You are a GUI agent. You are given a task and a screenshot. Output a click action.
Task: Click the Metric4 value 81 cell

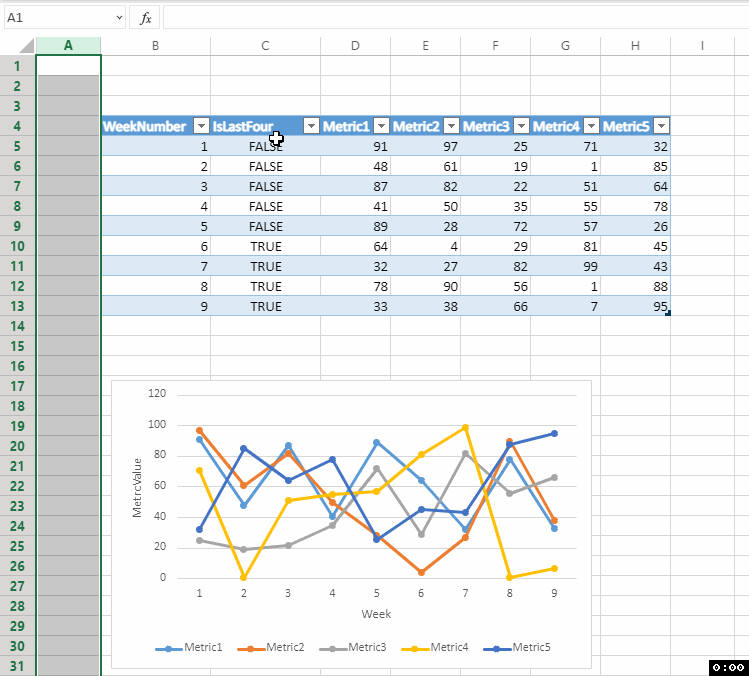pos(566,246)
